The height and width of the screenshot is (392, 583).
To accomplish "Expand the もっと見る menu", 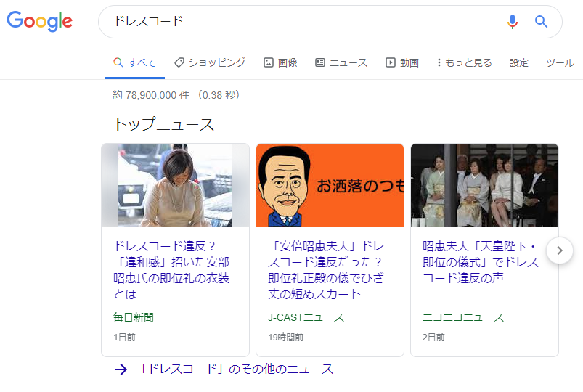I will [x=465, y=62].
